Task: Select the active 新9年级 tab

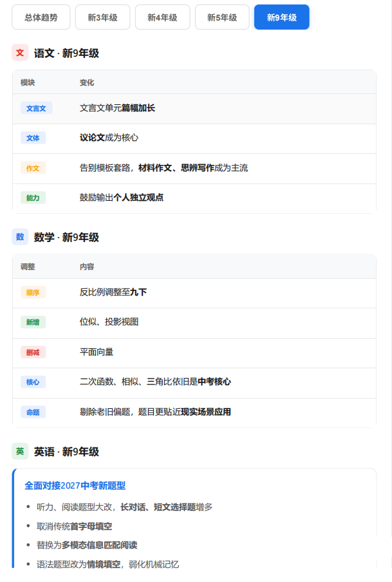Action: pos(282,17)
